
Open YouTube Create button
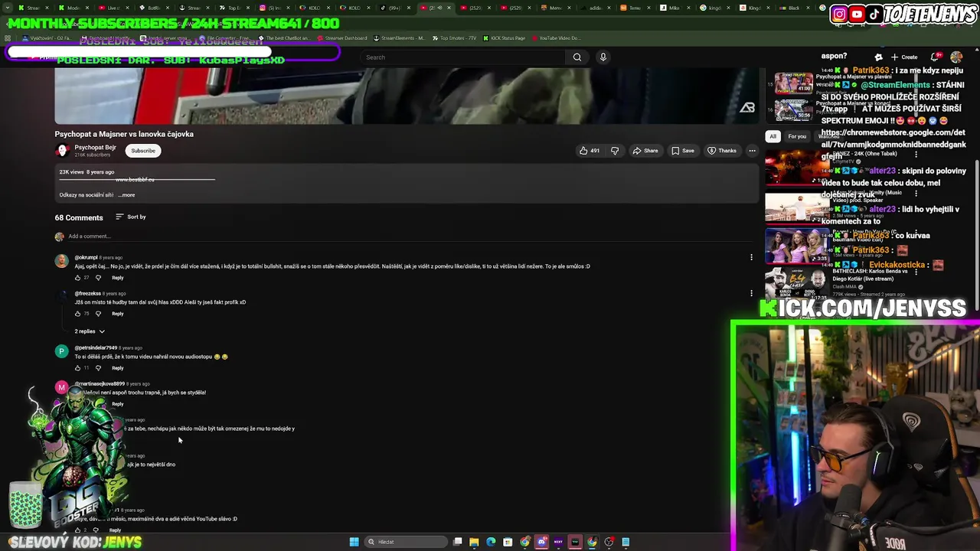(904, 57)
